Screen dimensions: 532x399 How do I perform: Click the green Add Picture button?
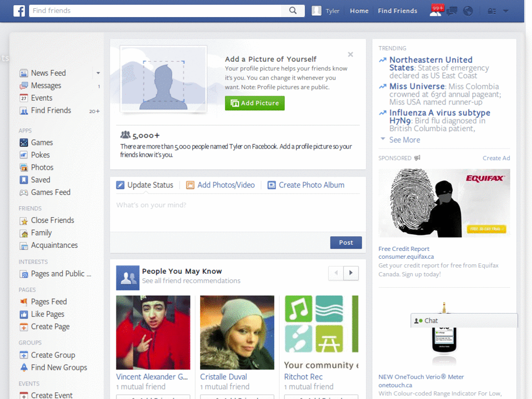coord(255,103)
